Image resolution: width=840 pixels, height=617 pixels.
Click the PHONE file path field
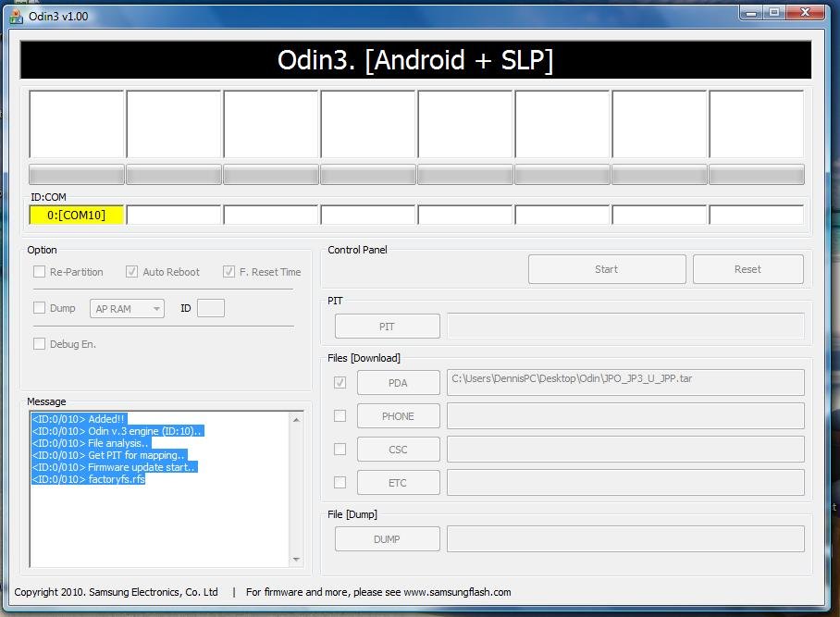[625, 415]
